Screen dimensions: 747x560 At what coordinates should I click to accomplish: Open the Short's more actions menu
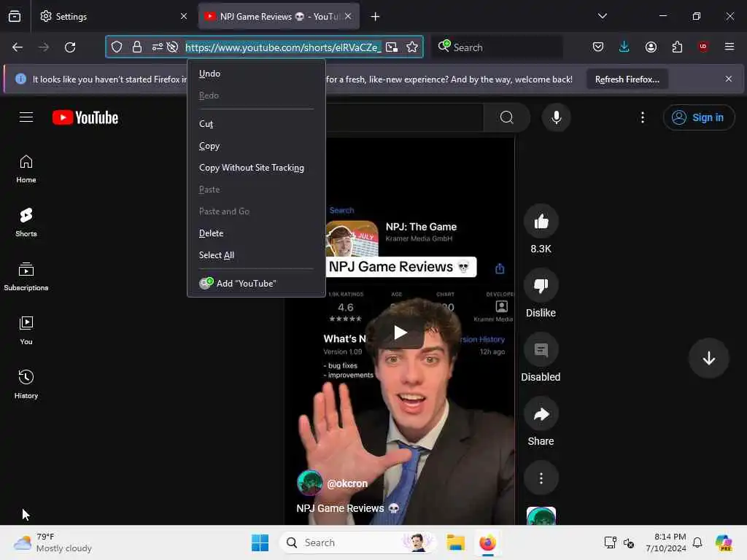[x=541, y=478]
